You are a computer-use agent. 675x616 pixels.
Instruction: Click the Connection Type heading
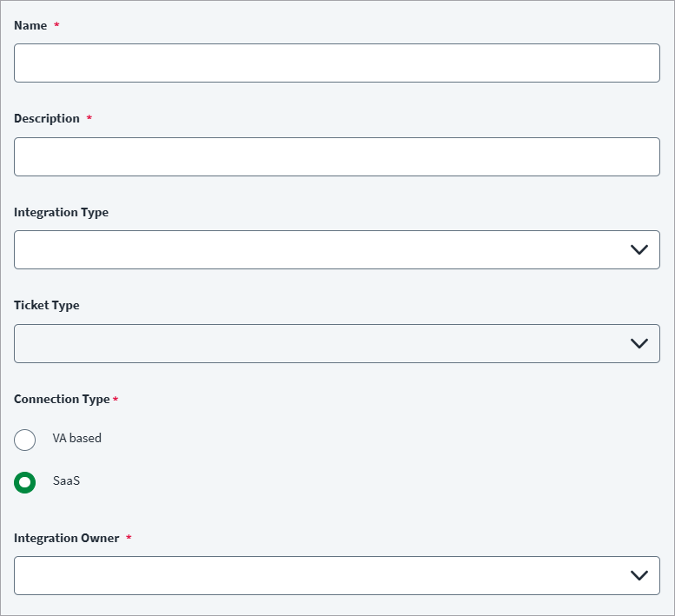pyautogui.click(x=62, y=400)
